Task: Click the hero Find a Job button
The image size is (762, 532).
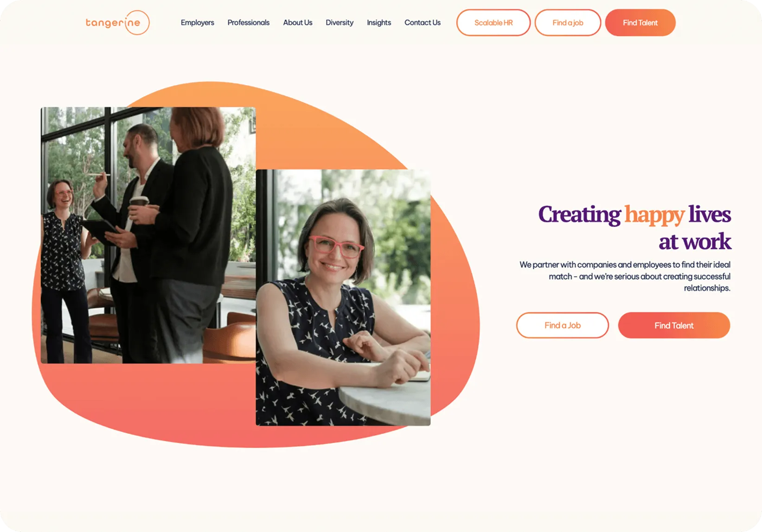Action: click(x=562, y=325)
